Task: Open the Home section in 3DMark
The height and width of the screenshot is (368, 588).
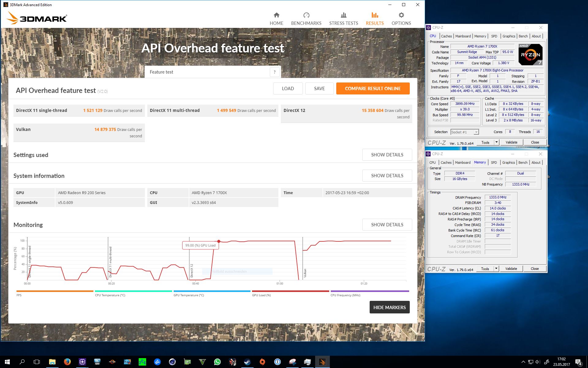Action: [276, 19]
